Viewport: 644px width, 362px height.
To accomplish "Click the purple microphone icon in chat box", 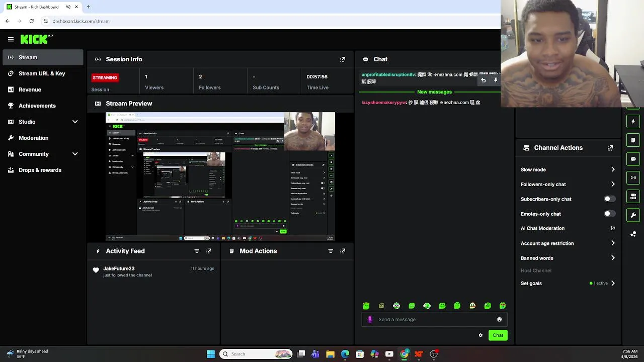I will click(x=370, y=319).
